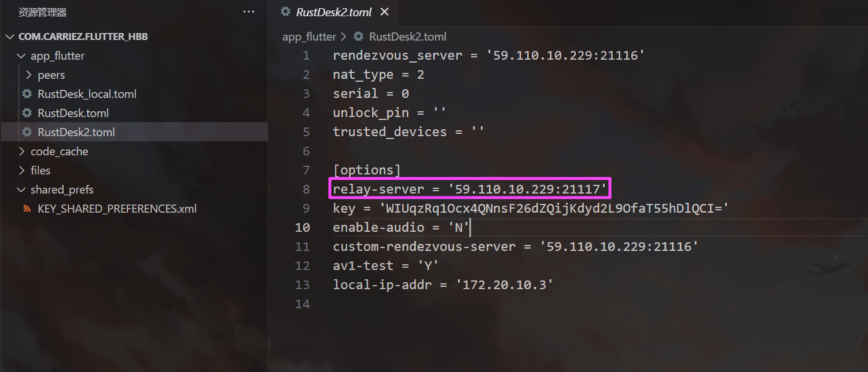Click the gear icon in the breadcrumb path

point(359,37)
